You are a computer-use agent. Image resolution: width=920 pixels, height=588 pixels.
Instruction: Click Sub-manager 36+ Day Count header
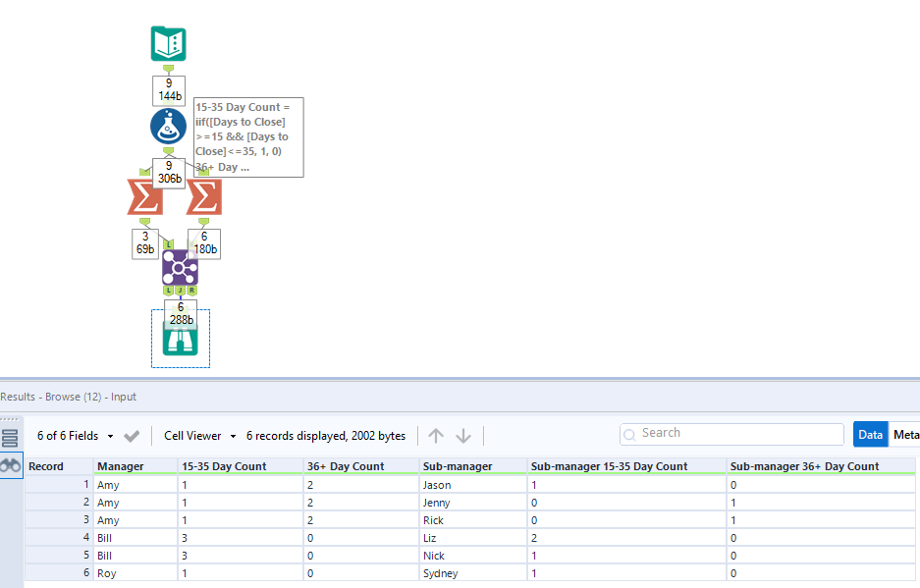click(x=821, y=466)
